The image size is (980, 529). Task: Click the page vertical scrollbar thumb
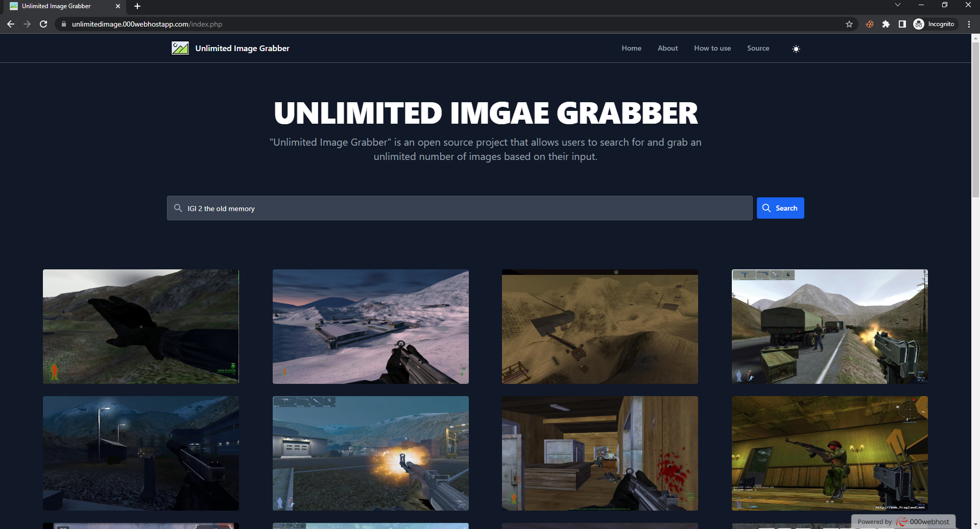coord(975,120)
